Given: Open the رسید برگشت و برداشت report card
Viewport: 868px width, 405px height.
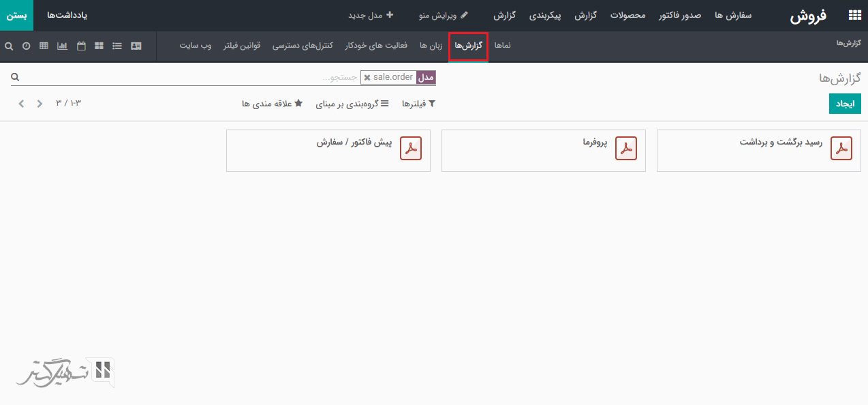Looking at the screenshot, I should pos(759,151).
